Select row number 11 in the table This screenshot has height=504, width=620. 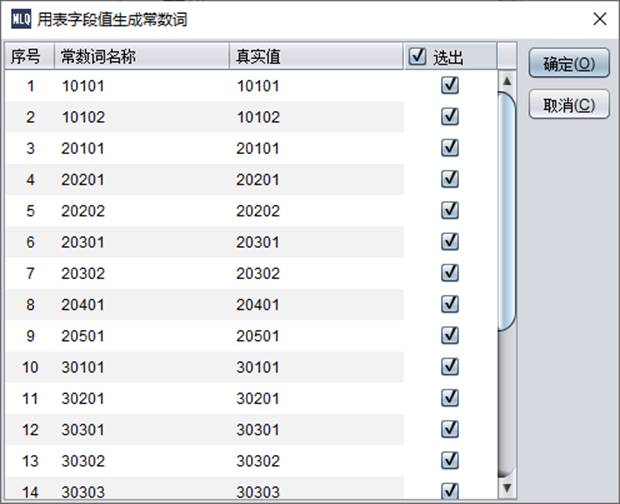pos(30,399)
